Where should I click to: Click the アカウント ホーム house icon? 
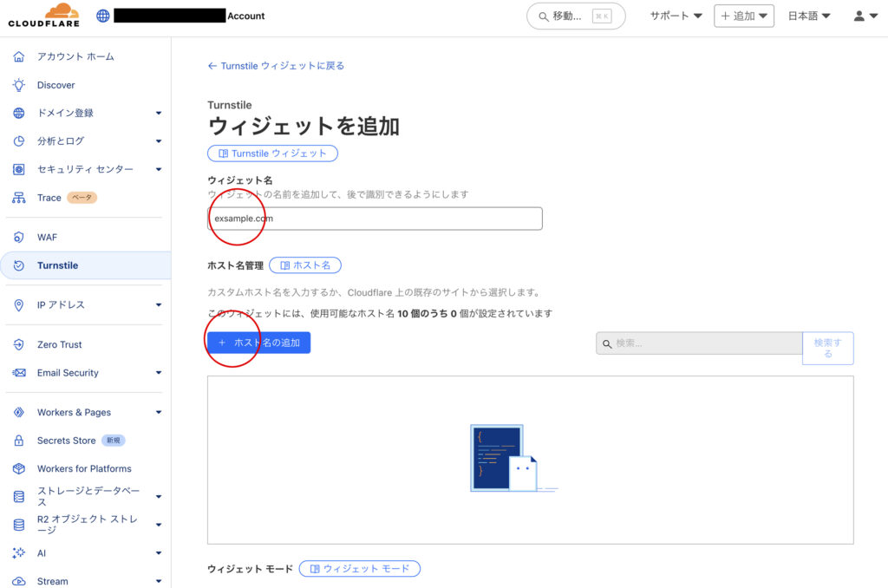click(x=19, y=56)
